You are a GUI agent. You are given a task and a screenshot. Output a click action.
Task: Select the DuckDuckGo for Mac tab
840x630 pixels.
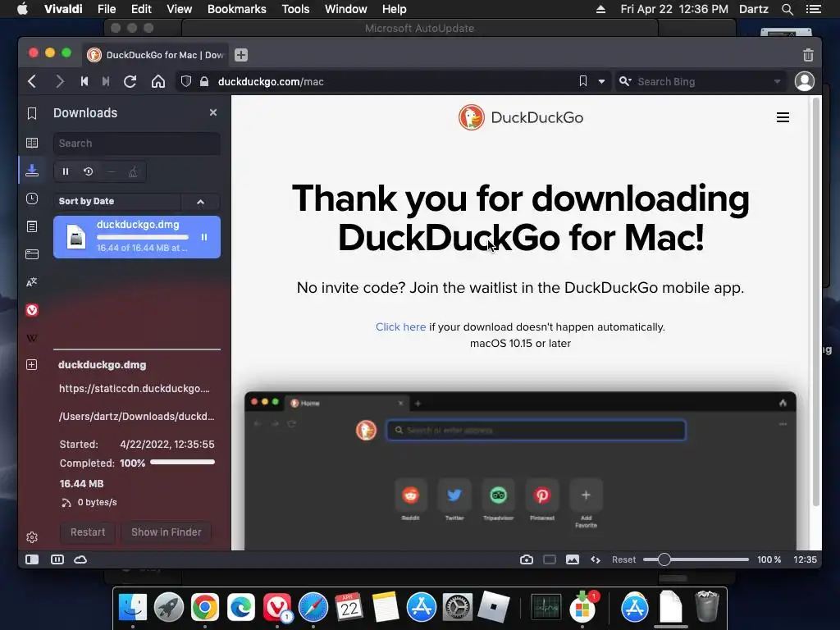click(156, 55)
